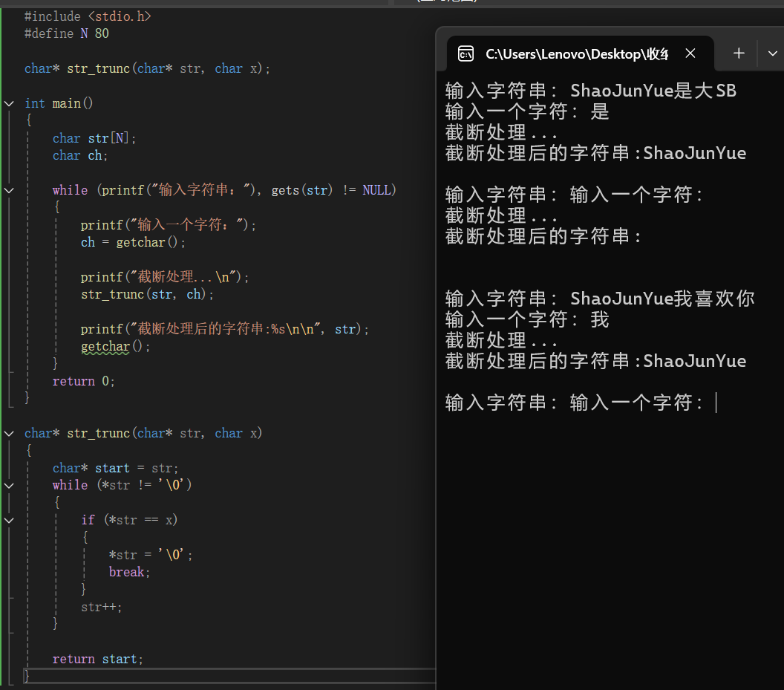The width and height of the screenshot is (784, 690).
Task: Click the line '*str = '\0';'
Action: pyautogui.click(x=151, y=555)
